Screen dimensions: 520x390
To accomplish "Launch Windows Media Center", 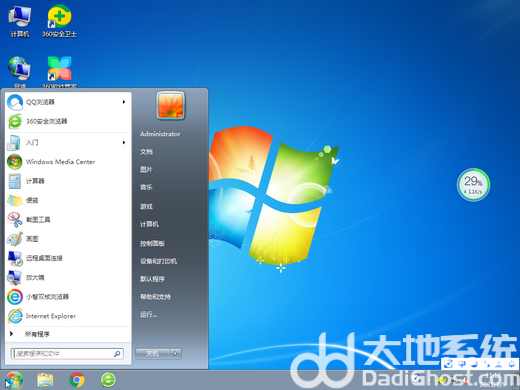I will (67, 162).
